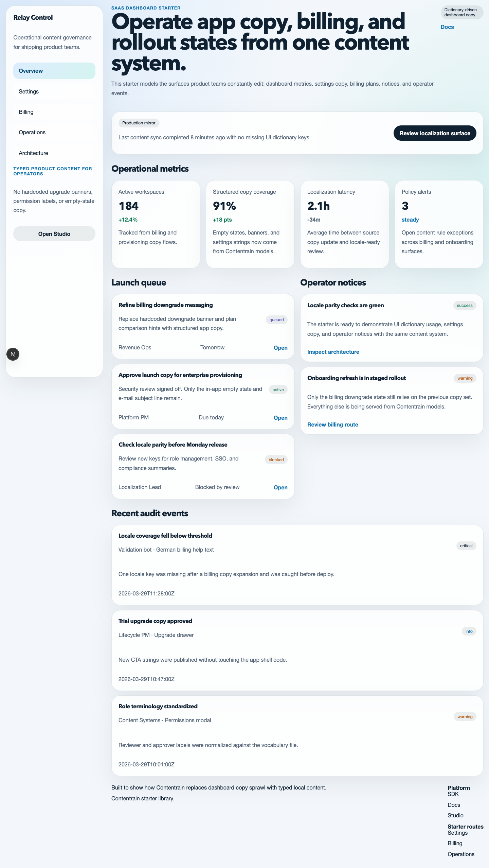Open the Refine billing downgrade messaging item
Viewport: 489px width, 868px height.
(x=280, y=348)
